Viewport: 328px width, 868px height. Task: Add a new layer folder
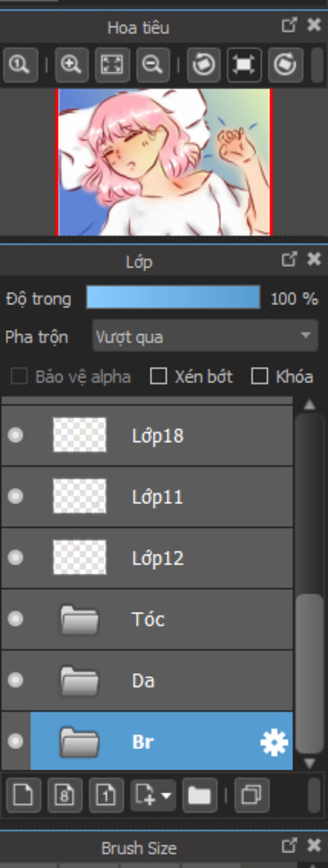coord(200,796)
